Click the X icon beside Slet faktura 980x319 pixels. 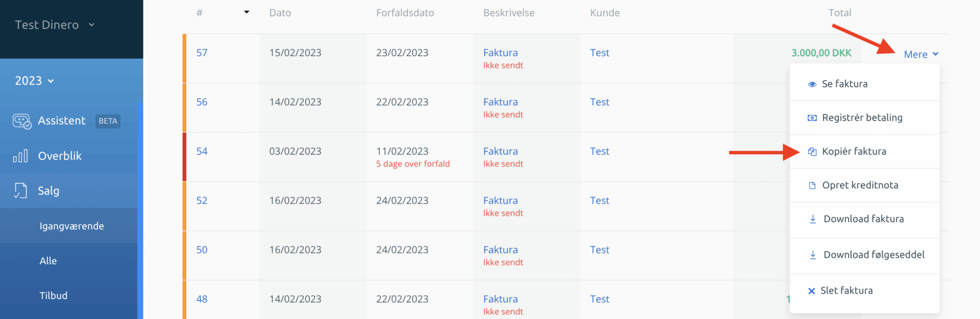pyautogui.click(x=811, y=291)
